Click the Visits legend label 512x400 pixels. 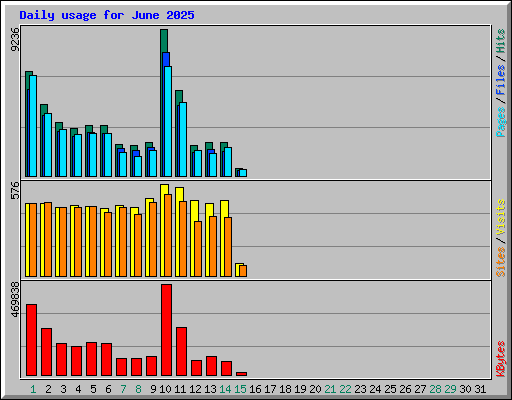pyautogui.click(x=500, y=217)
